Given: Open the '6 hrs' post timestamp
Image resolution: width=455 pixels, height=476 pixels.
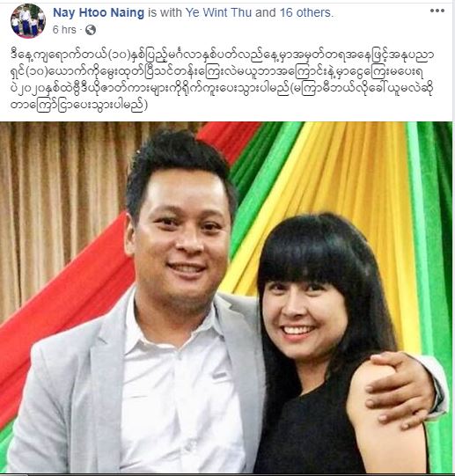Looking at the screenshot, I should click(64, 30).
